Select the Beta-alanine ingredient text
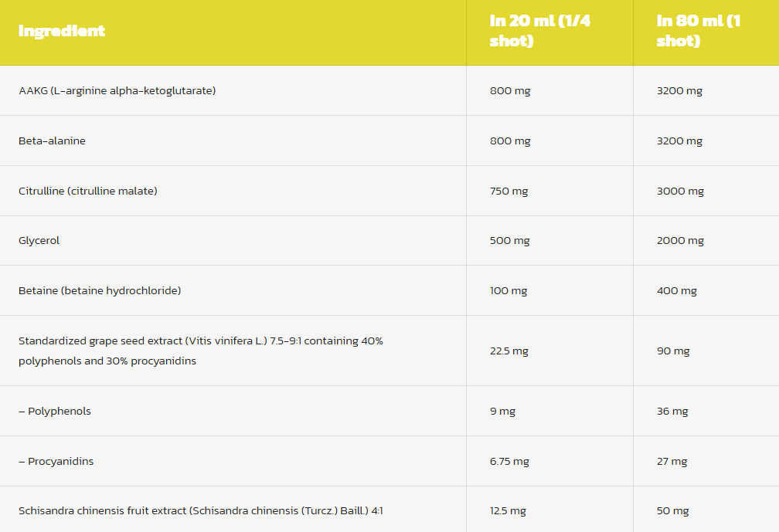The height and width of the screenshot is (532, 779). coord(53,141)
